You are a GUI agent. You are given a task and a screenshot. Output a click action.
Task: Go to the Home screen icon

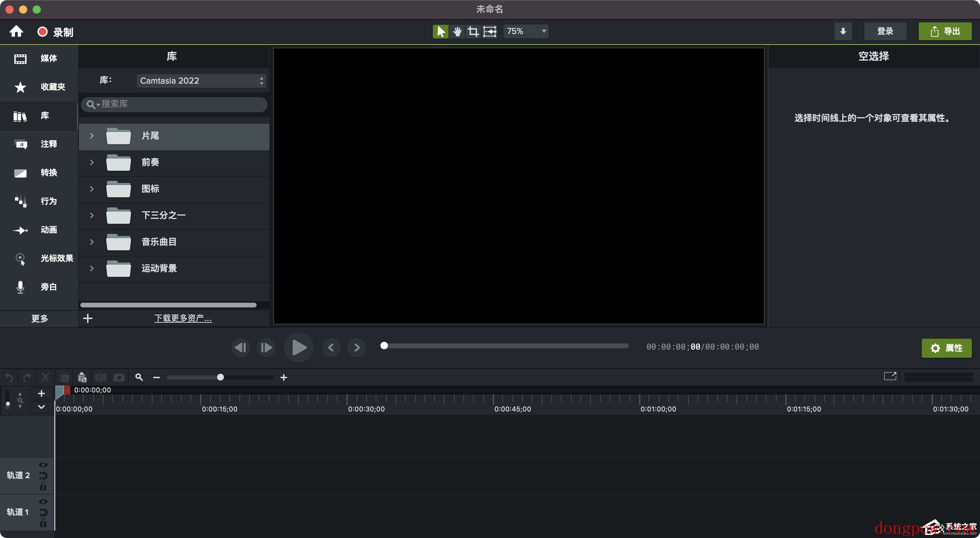tap(16, 32)
